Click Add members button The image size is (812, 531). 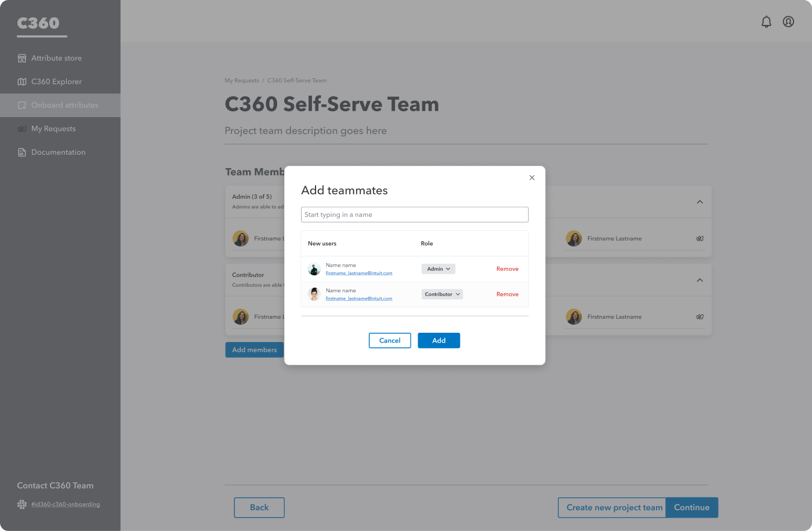click(x=255, y=350)
